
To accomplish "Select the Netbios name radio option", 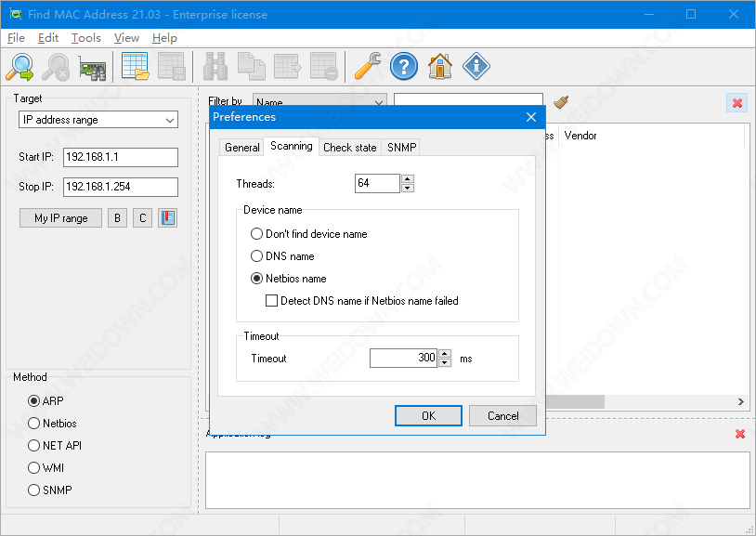I will pos(288,279).
